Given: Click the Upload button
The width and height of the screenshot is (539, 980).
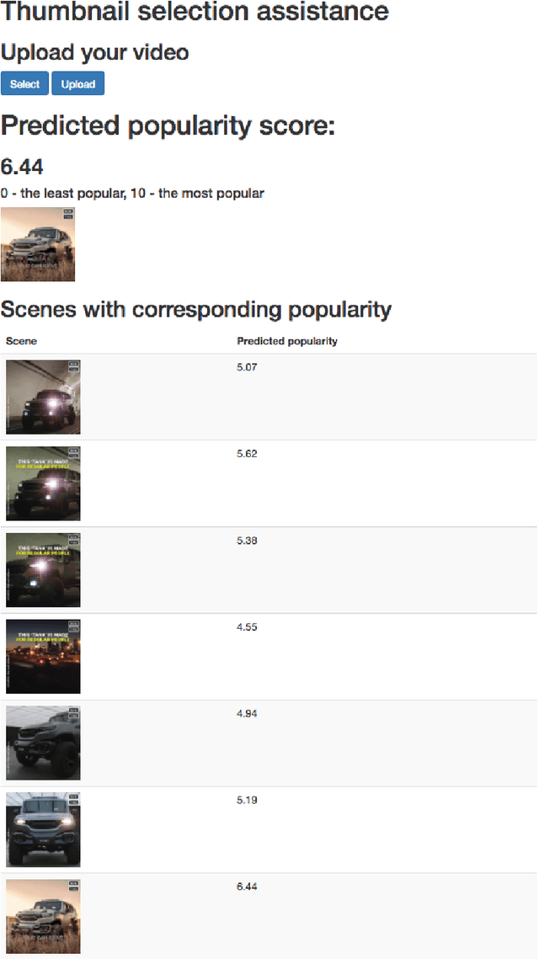Looking at the screenshot, I should coord(77,84).
